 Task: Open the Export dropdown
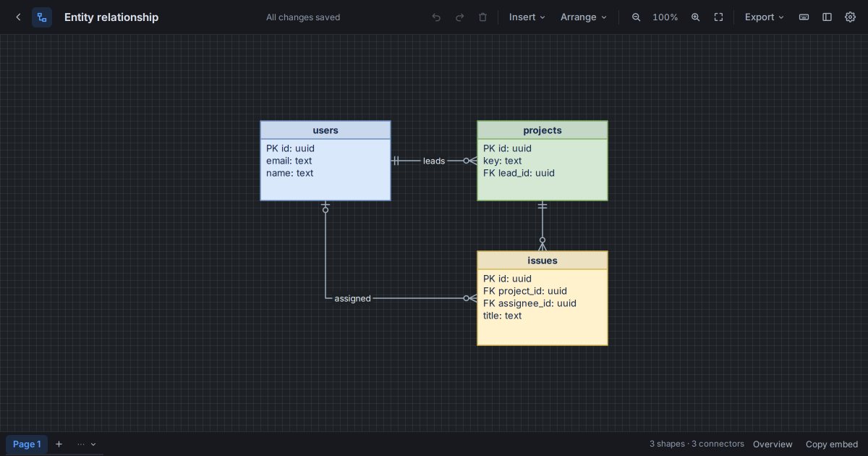[765, 17]
